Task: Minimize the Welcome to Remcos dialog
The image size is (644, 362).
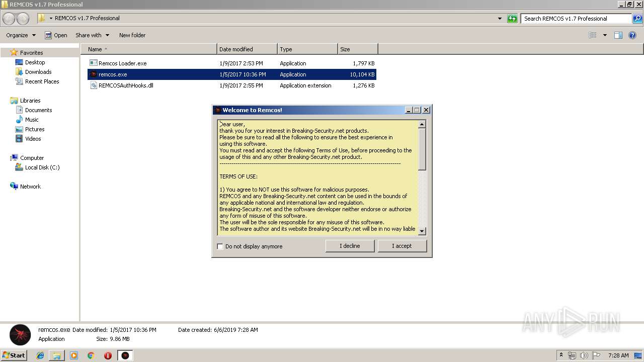Action: tap(409, 110)
